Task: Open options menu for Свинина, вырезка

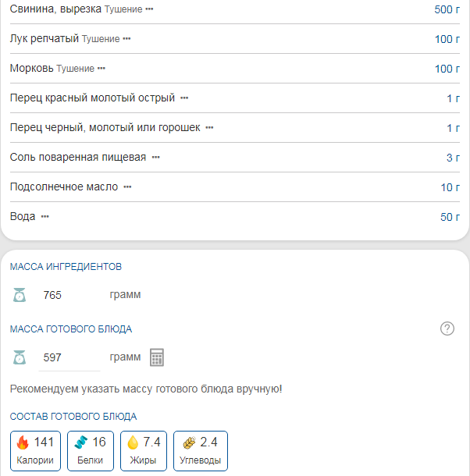Action: (149, 9)
